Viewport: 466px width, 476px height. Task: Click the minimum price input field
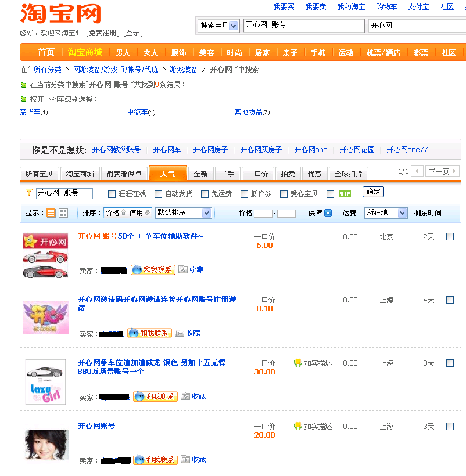(x=263, y=213)
